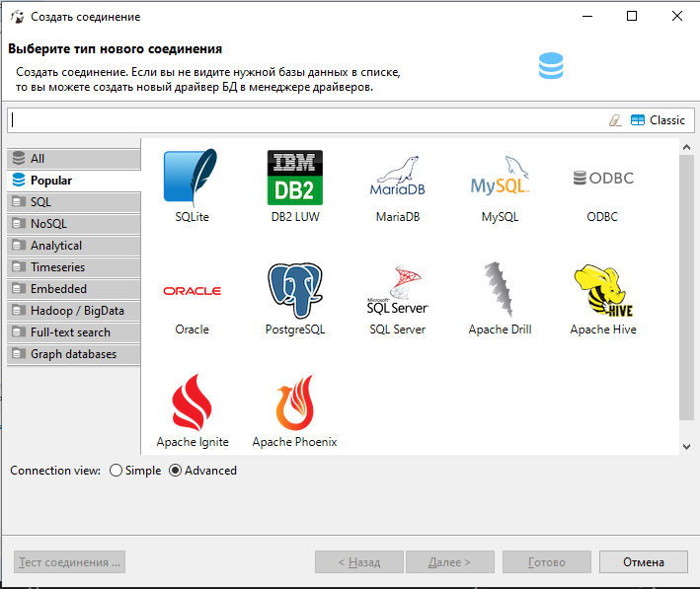The width and height of the screenshot is (700, 589).
Task: Pick the PostgreSQL elephant icon
Action: tap(294, 290)
